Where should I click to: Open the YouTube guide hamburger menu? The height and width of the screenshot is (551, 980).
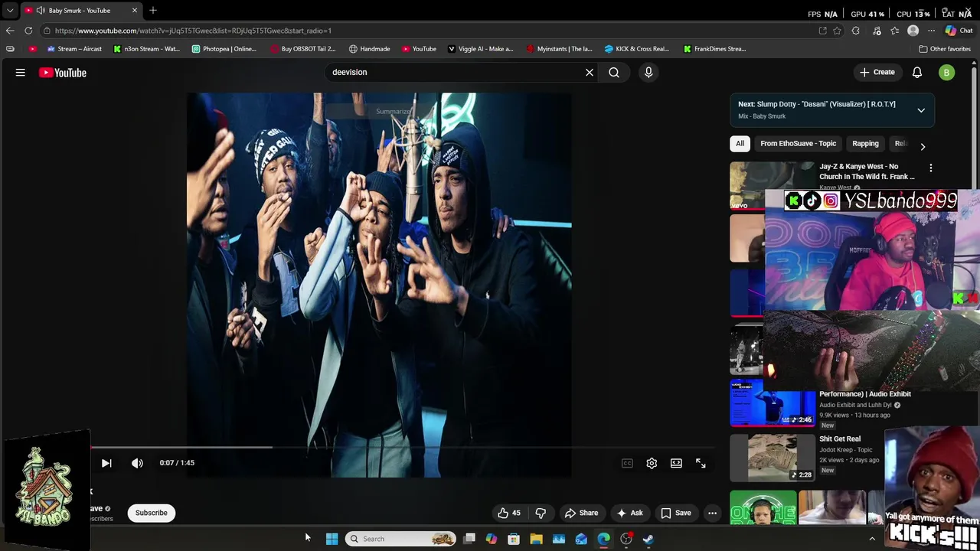click(21, 73)
